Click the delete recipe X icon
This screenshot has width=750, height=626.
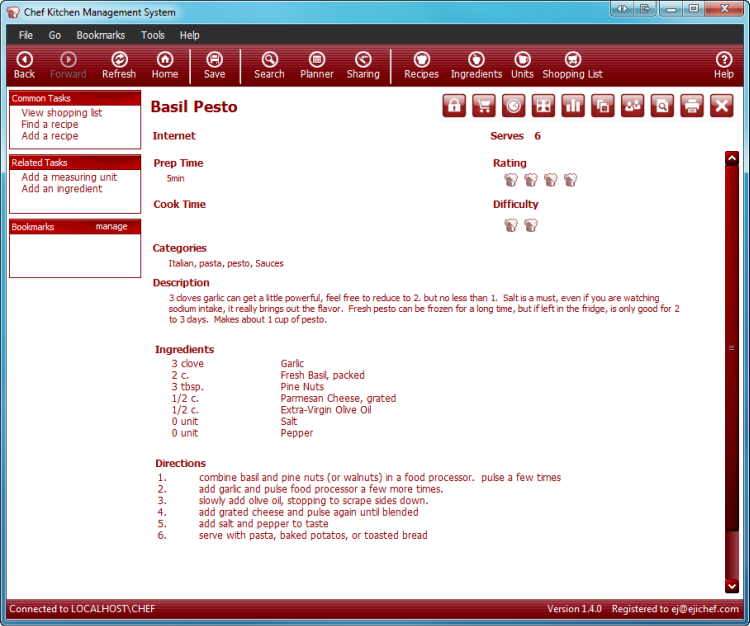point(722,106)
